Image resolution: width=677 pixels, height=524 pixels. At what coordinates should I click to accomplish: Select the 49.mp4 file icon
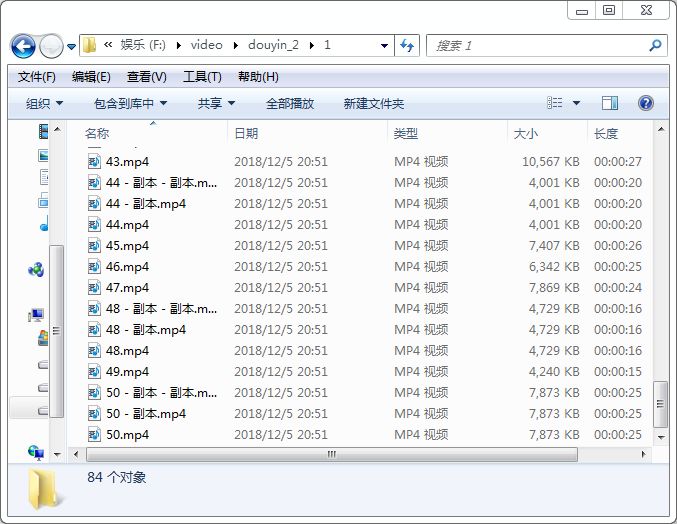tap(94, 372)
